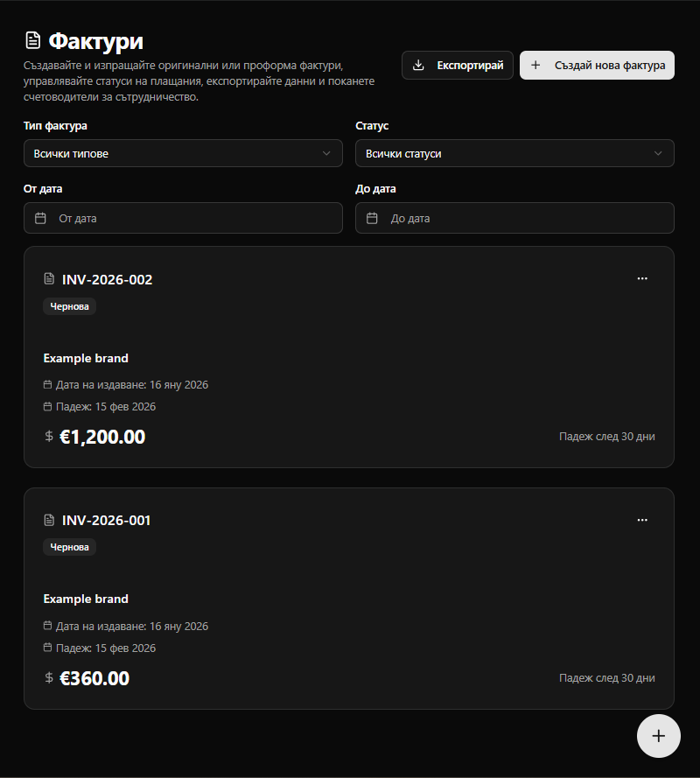Click the download icon on the Експортирай button
This screenshot has height=778, width=700.
pyautogui.click(x=418, y=65)
